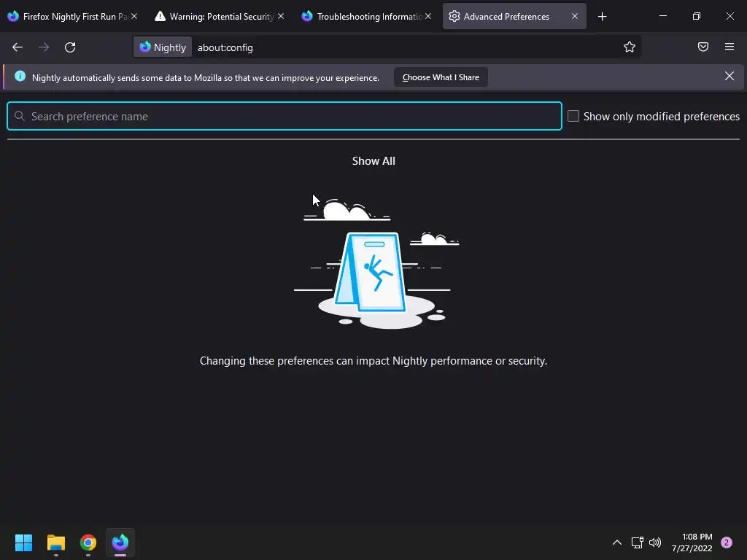Viewport: 747px width, 560px height.
Task: Open the Save to Pocket icon
Action: (703, 47)
